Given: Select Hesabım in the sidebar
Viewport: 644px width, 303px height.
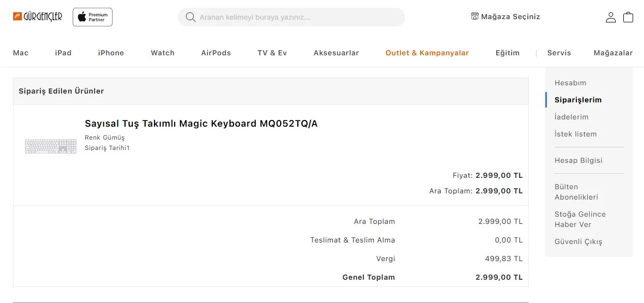Looking at the screenshot, I should pyautogui.click(x=570, y=83).
